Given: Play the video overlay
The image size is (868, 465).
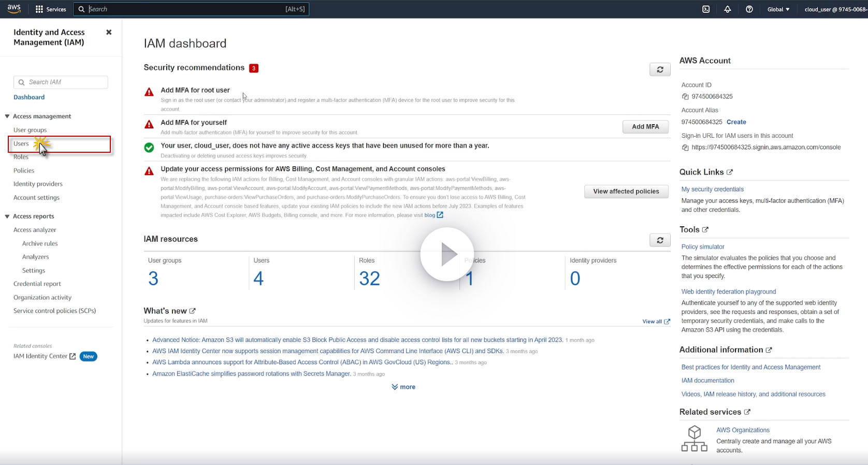Looking at the screenshot, I should pyautogui.click(x=447, y=254).
